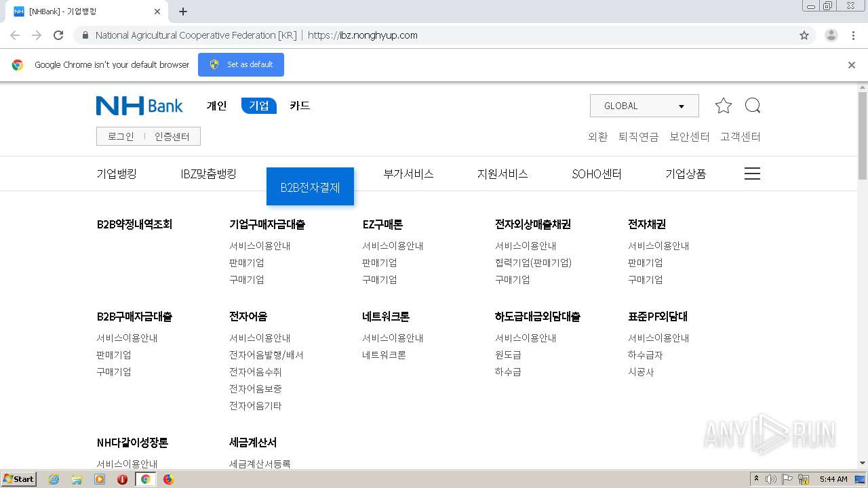Open the favorites star icon on NH Bank page
The width and height of the screenshot is (868, 488).
point(724,106)
